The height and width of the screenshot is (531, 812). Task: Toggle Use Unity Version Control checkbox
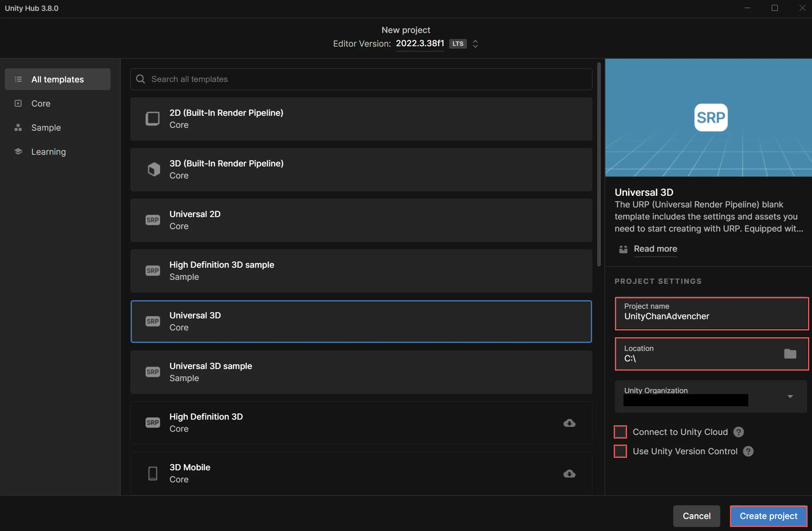pos(620,451)
